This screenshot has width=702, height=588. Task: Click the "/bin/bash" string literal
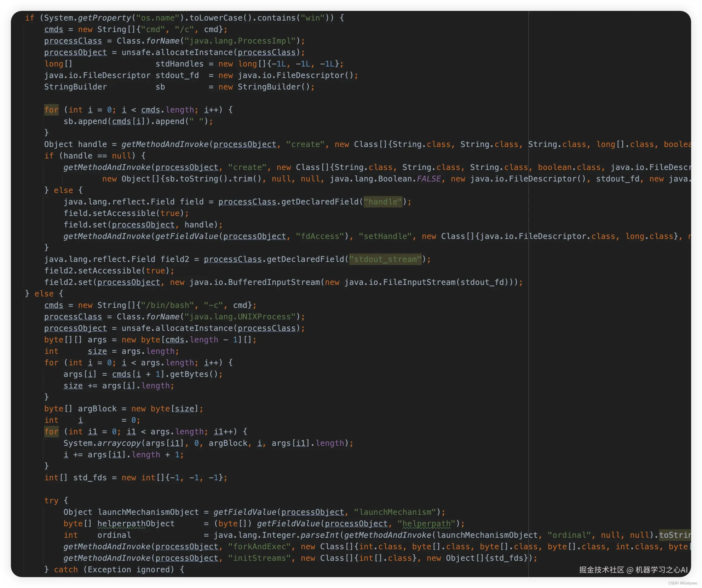(x=167, y=305)
